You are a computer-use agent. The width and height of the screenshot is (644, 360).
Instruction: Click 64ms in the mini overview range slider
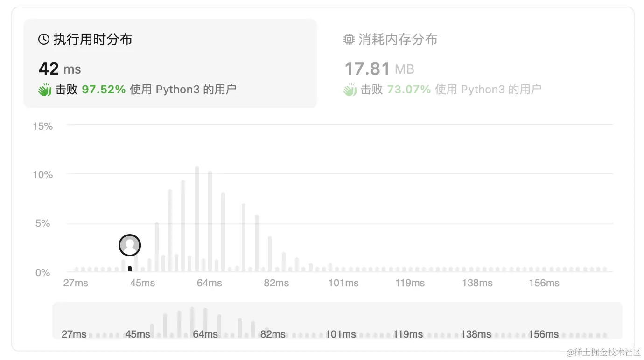(205, 334)
